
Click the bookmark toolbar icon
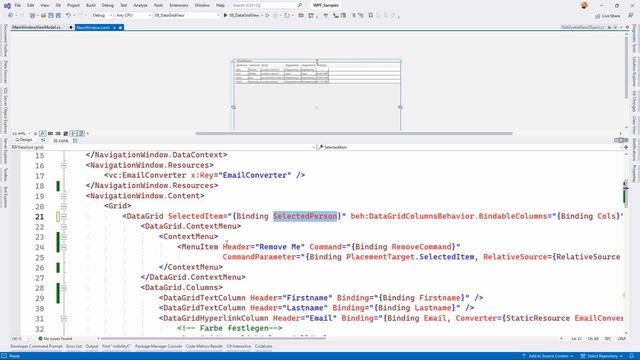click(371, 15)
